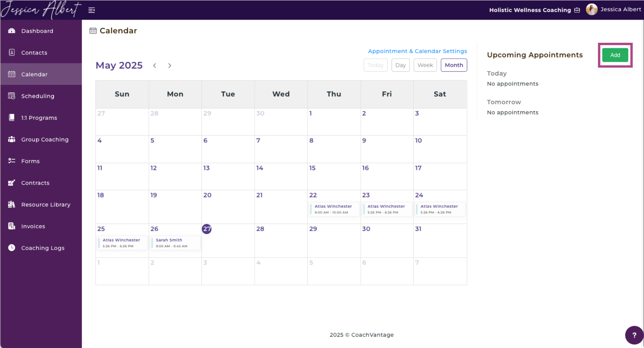Switch calendar to Day view
The height and width of the screenshot is (348, 644).
(x=400, y=65)
